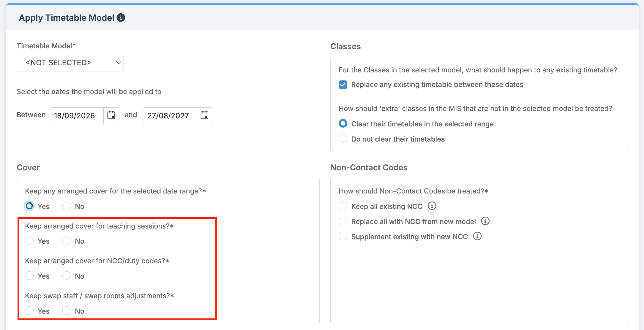
Task: Click the Classes section heading
Action: click(345, 47)
